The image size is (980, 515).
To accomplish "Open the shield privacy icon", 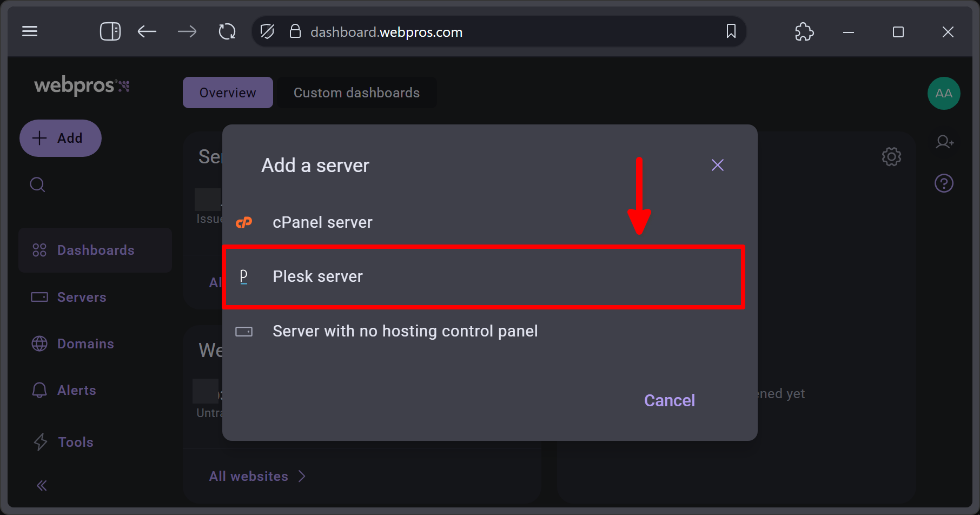I will pos(267,31).
